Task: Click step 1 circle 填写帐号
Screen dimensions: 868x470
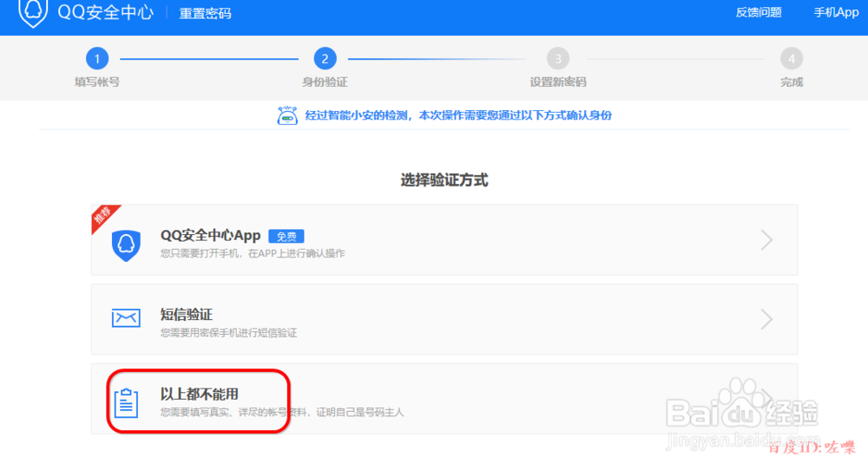Action: click(x=97, y=59)
